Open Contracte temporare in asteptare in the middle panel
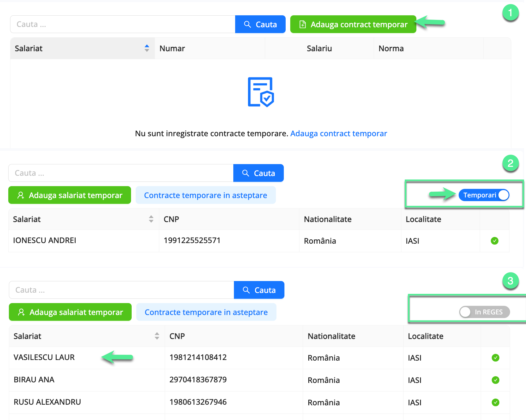Image resolution: width=526 pixels, height=420 pixels. [206, 195]
